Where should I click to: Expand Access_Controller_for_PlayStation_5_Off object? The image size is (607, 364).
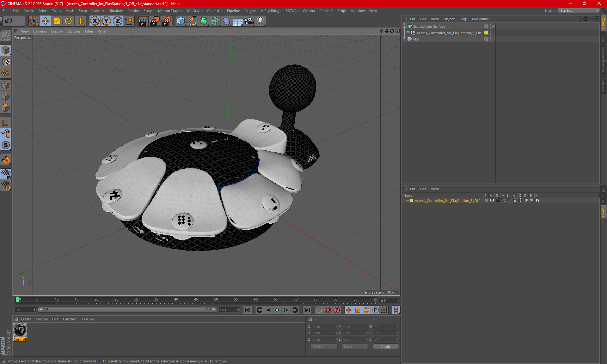click(408, 33)
